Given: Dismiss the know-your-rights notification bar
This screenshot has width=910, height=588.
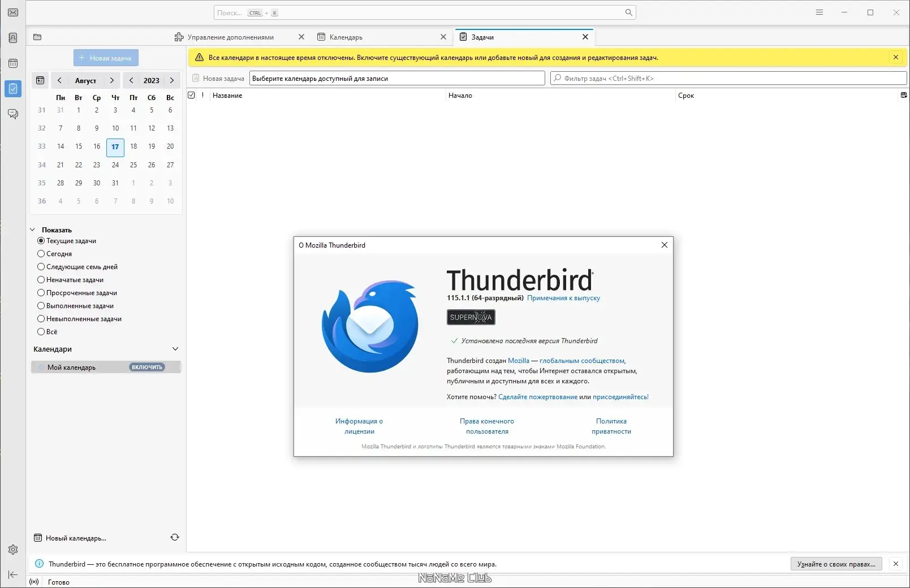Looking at the screenshot, I should coord(896,564).
